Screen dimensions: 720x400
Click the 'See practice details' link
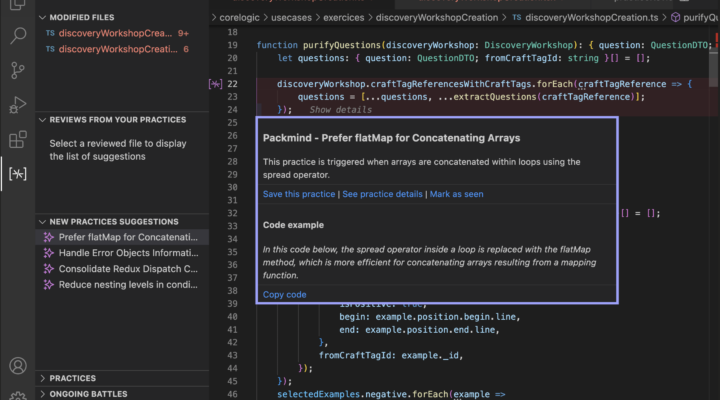tap(382, 194)
